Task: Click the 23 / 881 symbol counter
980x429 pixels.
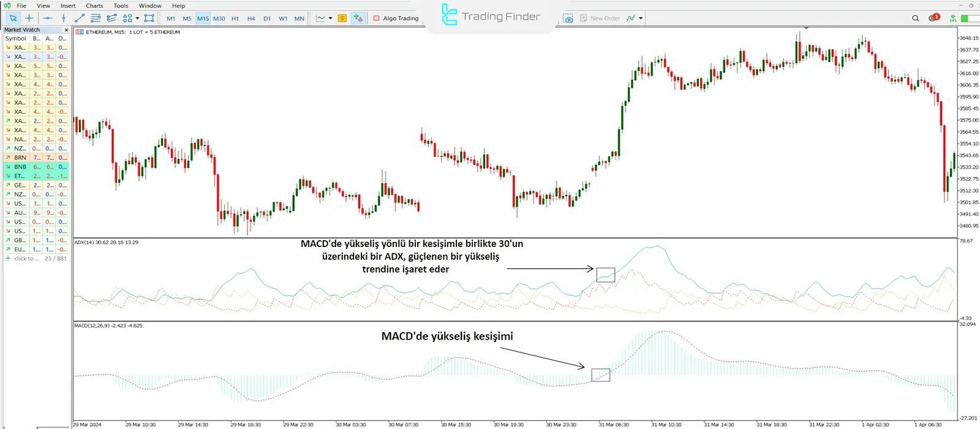Action: [56, 259]
